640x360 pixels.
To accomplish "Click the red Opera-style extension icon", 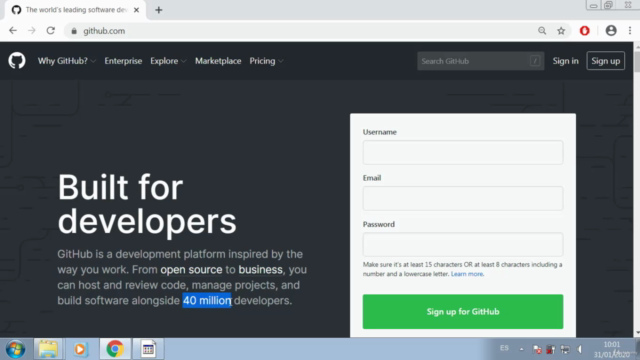I will coord(584,31).
